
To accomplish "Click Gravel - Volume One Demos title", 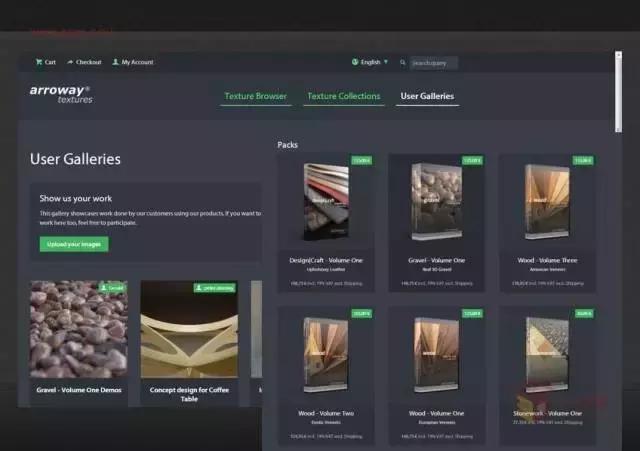I will coord(79,390).
